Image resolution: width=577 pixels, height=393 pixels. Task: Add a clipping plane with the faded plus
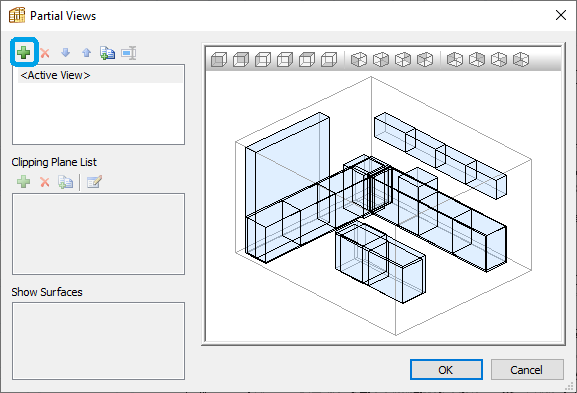[x=24, y=182]
